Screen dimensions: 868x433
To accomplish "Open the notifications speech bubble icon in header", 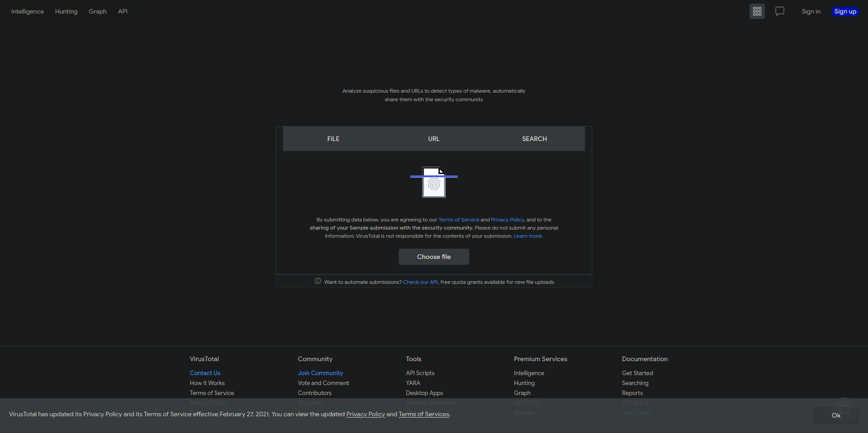I will (780, 11).
